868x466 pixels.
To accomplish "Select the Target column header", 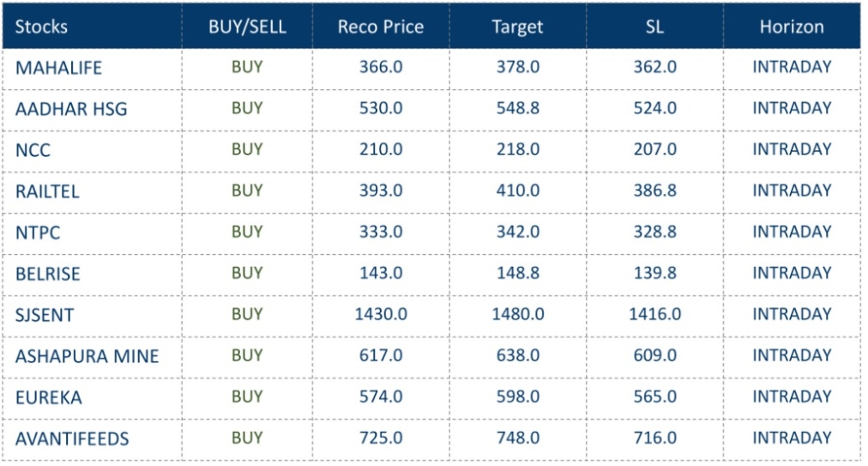I will tap(517, 27).
